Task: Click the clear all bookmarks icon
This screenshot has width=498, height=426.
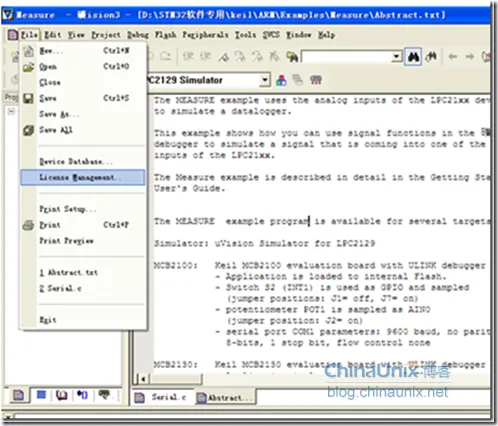Action: (274, 57)
